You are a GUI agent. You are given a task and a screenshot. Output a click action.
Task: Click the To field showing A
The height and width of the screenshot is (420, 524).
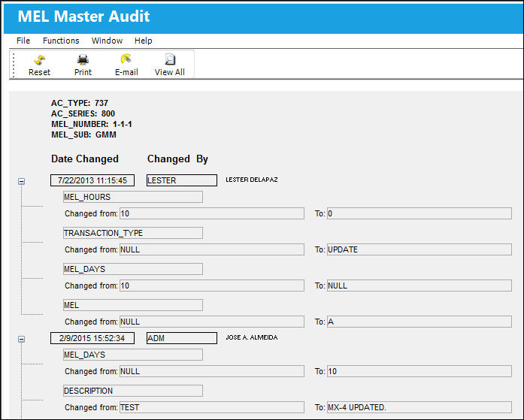tap(420, 322)
